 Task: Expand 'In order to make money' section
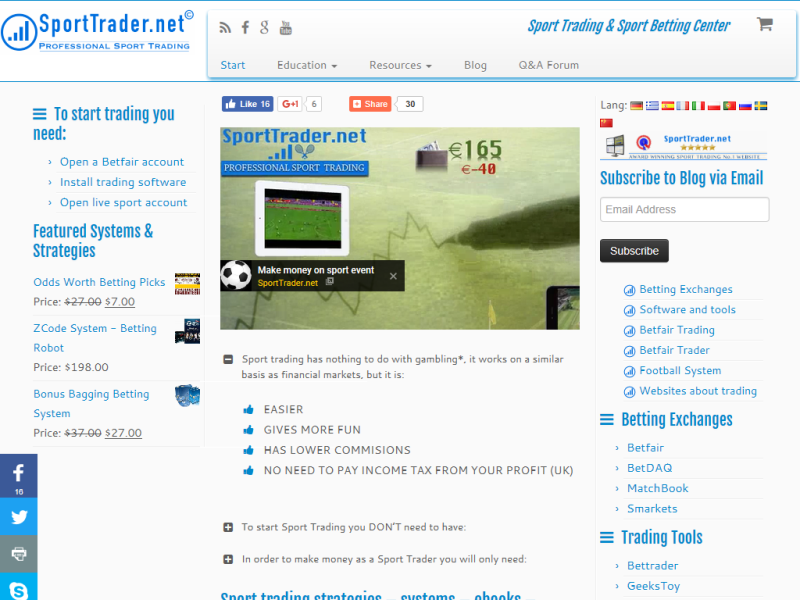(228, 559)
